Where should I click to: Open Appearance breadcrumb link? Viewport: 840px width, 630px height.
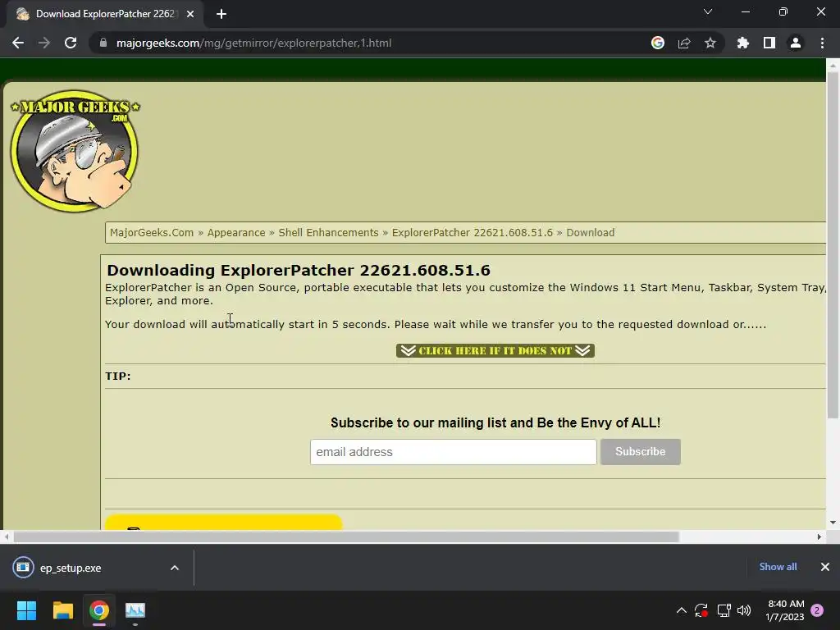[236, 232]
